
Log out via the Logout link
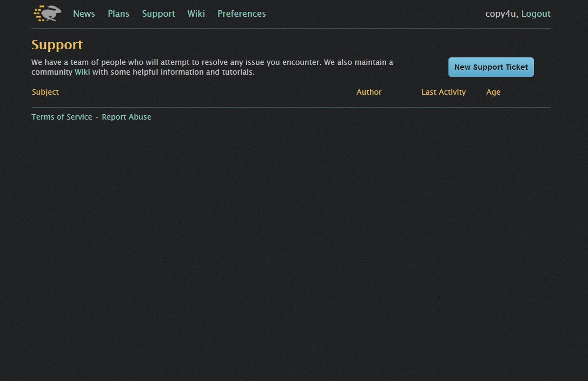click(x=536, y=14)
